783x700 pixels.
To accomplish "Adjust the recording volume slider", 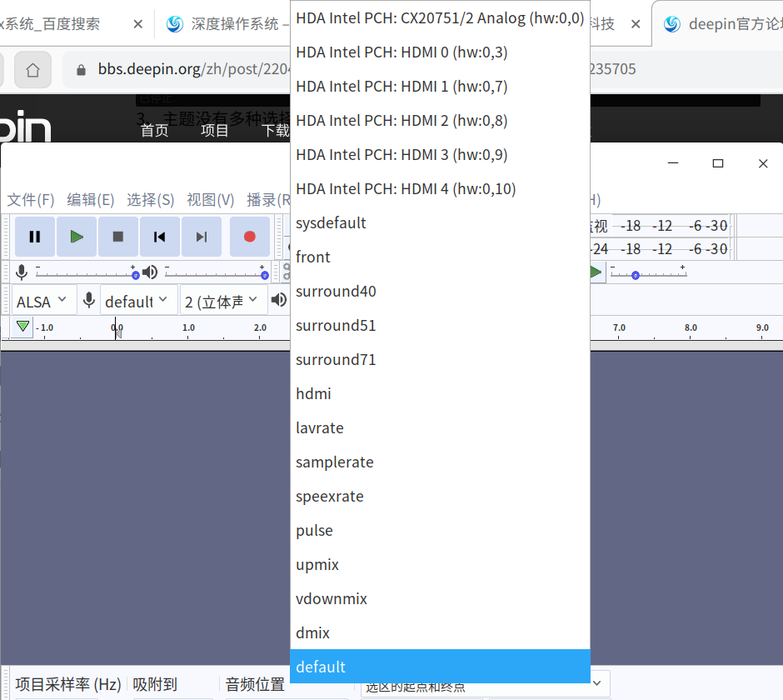I will pos(86,272).
